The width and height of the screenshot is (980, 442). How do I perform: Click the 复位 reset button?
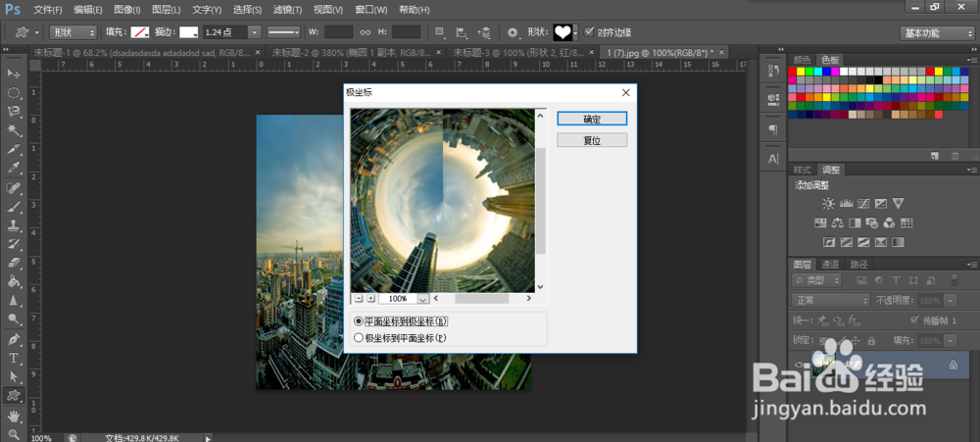coord(592,140)
